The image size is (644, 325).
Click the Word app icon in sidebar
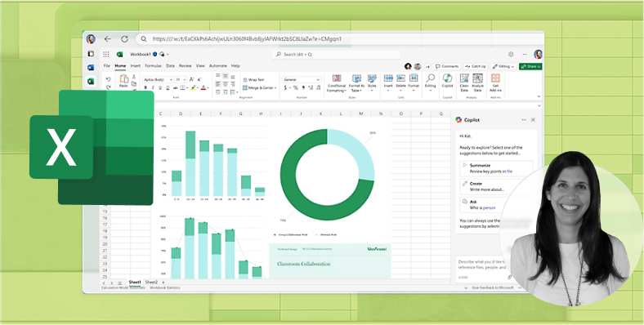click(91, 67)
